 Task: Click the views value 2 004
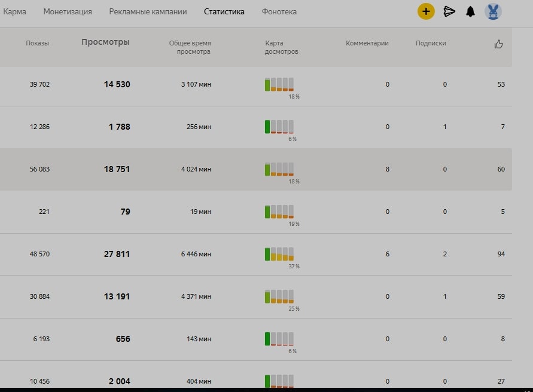(119, 381)
